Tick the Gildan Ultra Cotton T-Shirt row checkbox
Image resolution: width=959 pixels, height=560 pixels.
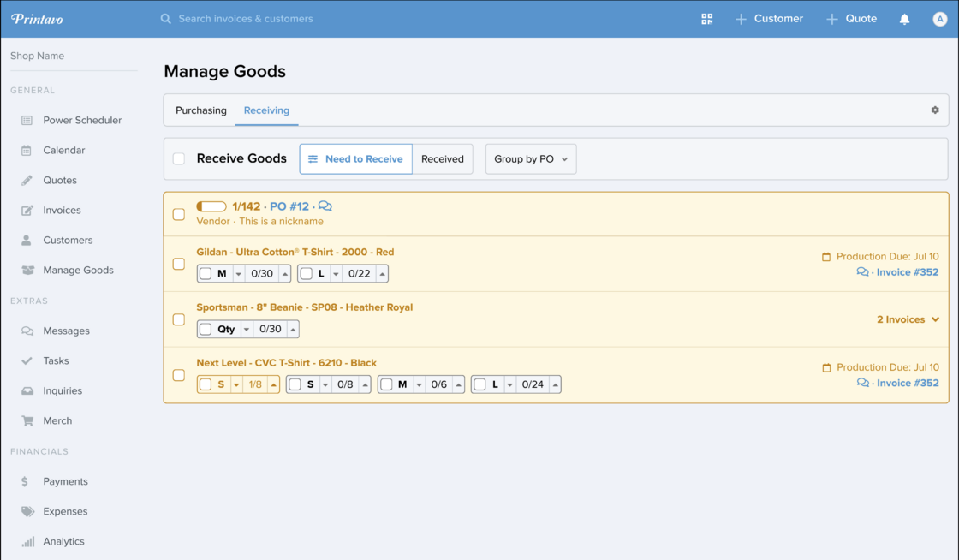point(179,264)
